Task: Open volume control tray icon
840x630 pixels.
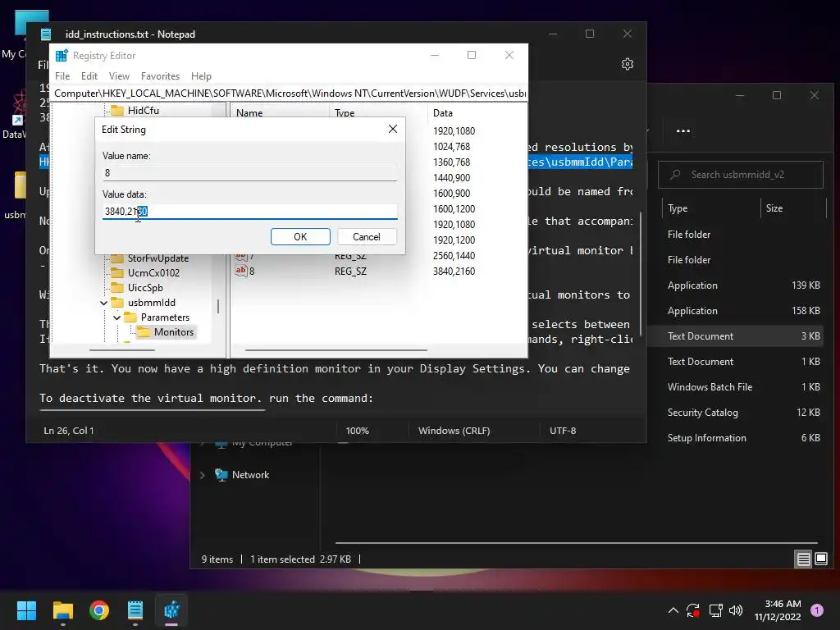Action: [x=736, y=610]
